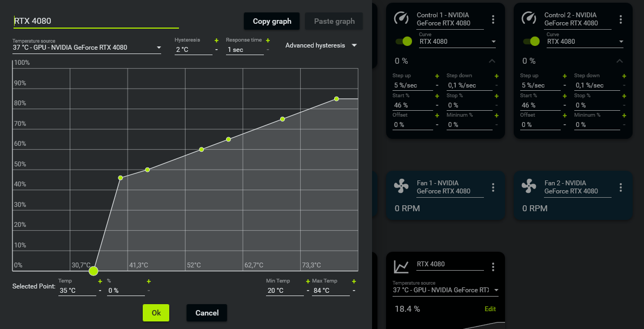
Task: Select the curve point at 60%
Action: (x=201, y=149)
